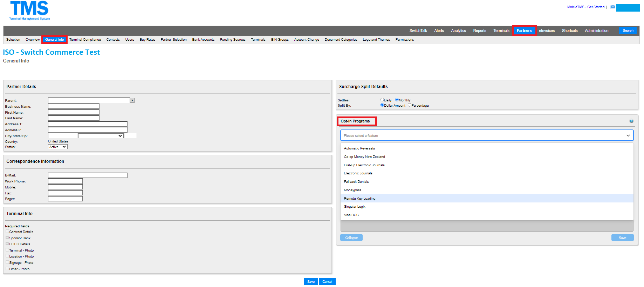Image resolution: width=644 pixels, height=287 pixels.
Task: Open the Terminals top menu
Action: coord(501,31)
